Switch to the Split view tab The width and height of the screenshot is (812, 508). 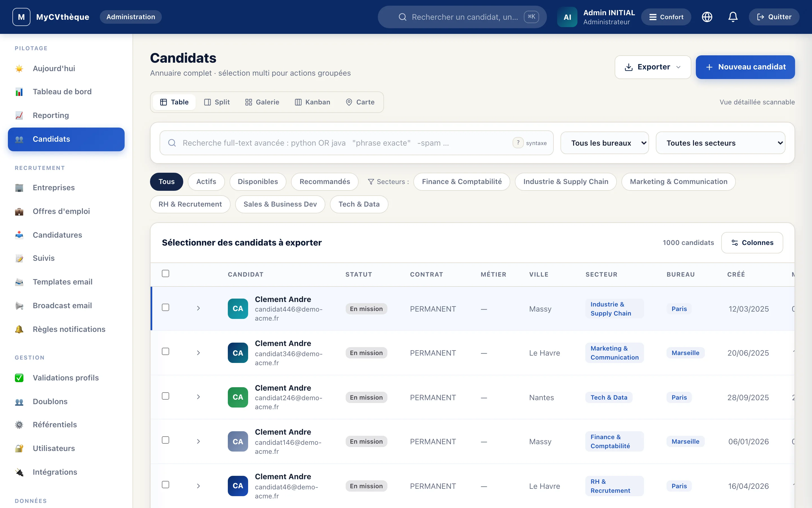click(x=217, y=102)
